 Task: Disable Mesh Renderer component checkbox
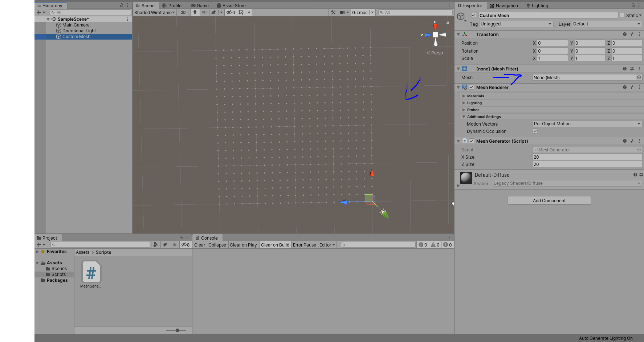click(x=472, y=87)
